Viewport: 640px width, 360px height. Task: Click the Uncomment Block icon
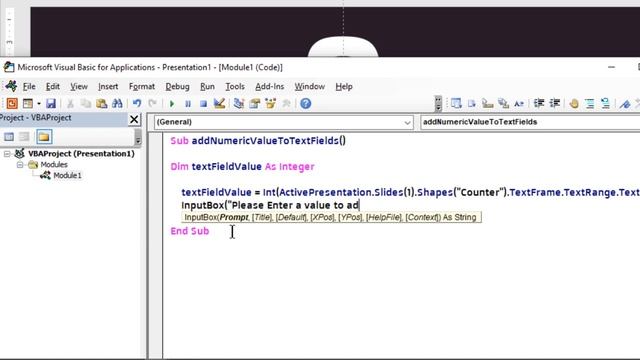tap(605, 104)
